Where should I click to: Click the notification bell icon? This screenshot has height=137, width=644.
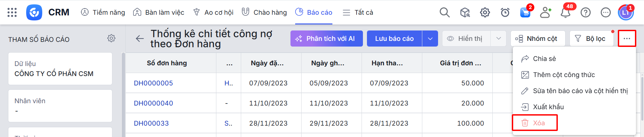click(x=566, y=13)
